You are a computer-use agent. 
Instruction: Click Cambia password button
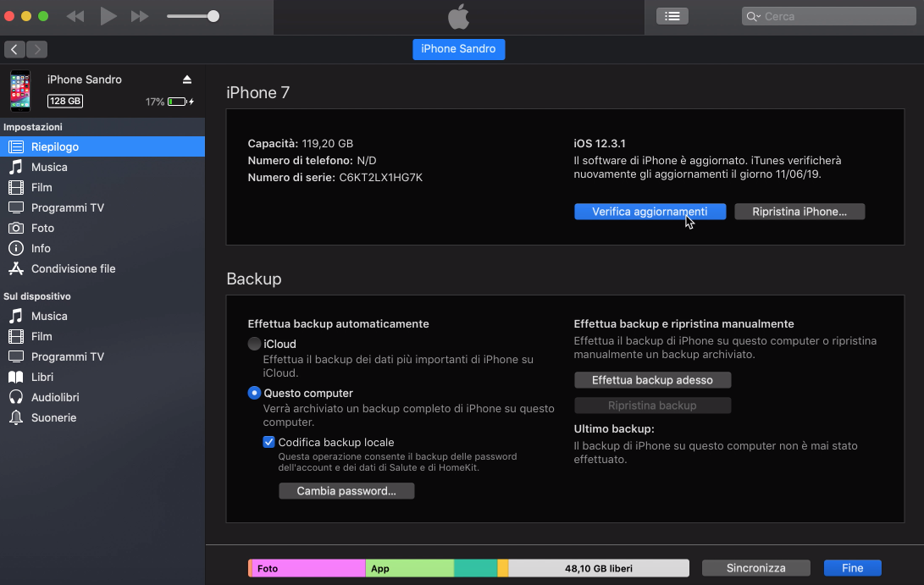[x=346, y=491]
